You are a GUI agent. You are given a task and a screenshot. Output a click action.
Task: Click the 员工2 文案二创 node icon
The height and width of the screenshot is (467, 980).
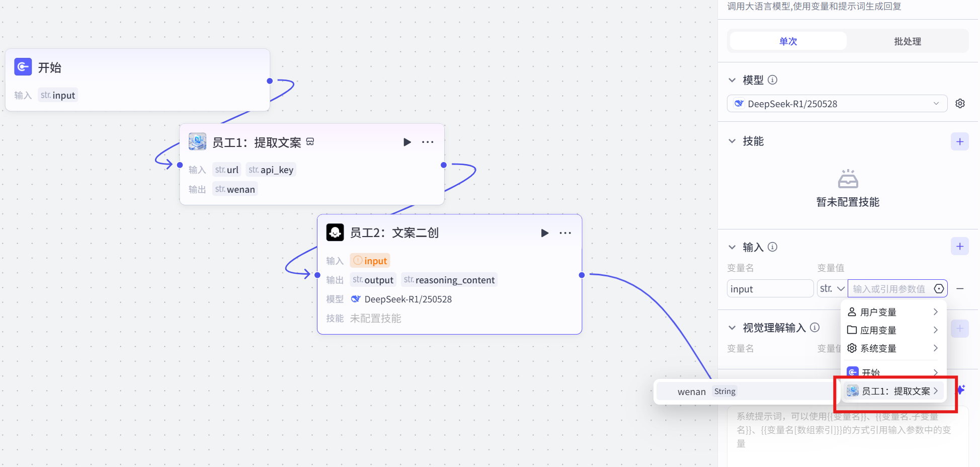click(x=335, y=232)
